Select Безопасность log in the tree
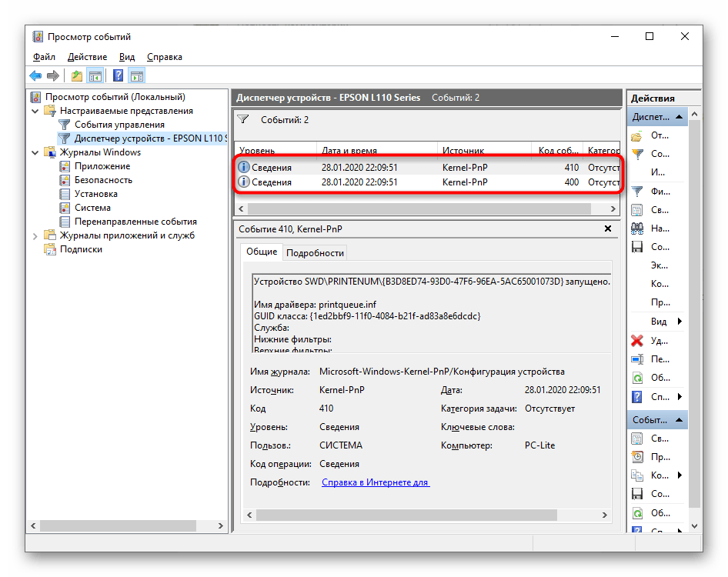This screenshot has width=728, height=577. tap(103, 180)
